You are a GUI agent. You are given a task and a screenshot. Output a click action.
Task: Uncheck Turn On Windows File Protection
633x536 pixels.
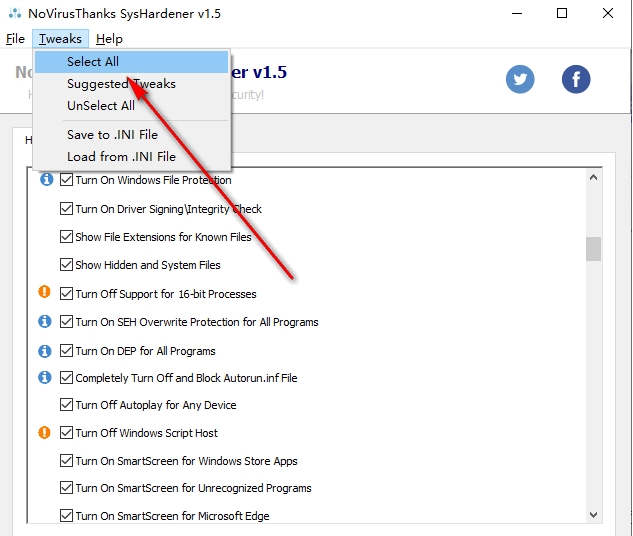66,180
